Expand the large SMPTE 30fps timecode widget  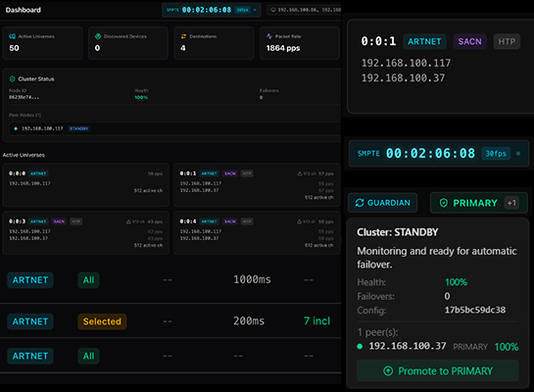point(439,154)
